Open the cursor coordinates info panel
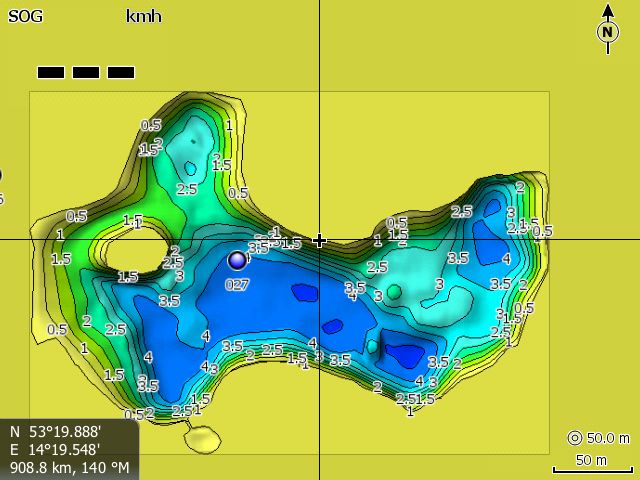640x480 pixels. point(68,449)
